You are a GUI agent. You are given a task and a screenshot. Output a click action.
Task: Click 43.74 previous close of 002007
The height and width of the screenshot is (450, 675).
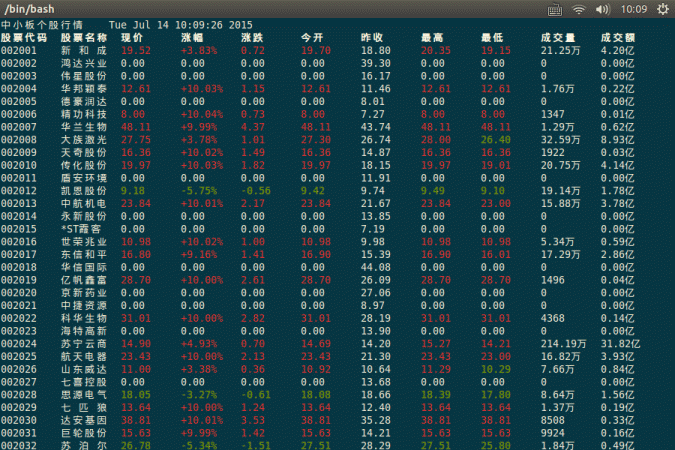(376, 127)
